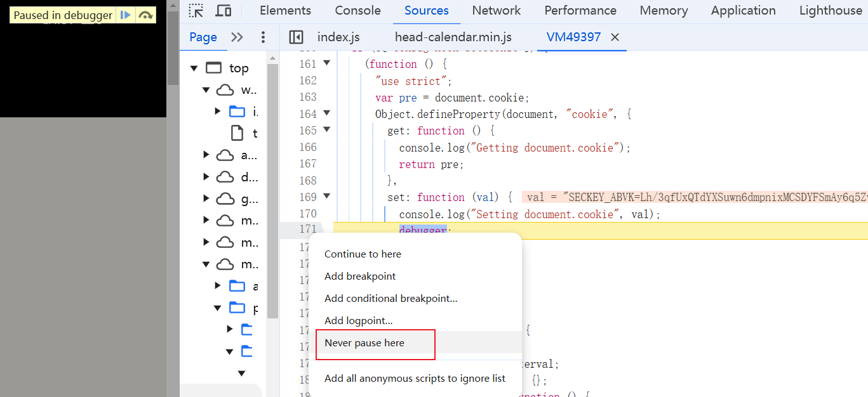Fold code block at line 161
The image size is (868, 397).
[x=326, y=63]
